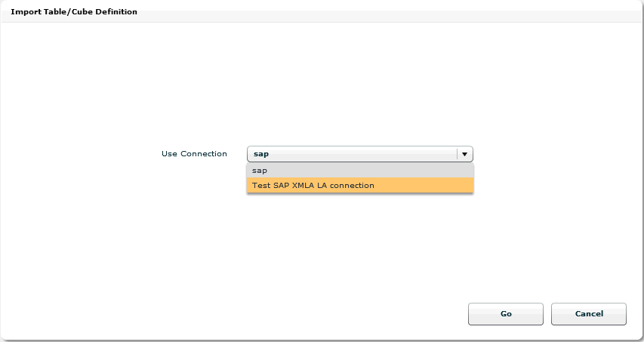
Task: Click the bold 'sap' selected value
Action: [x=261, y=154]
